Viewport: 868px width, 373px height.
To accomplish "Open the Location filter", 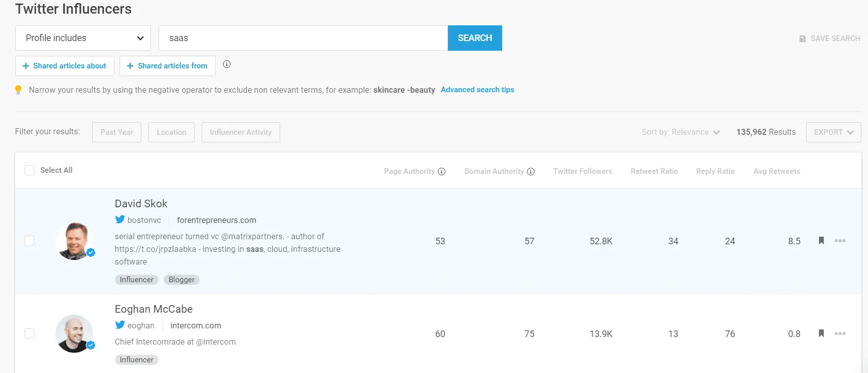I will [x=171, y=132].
